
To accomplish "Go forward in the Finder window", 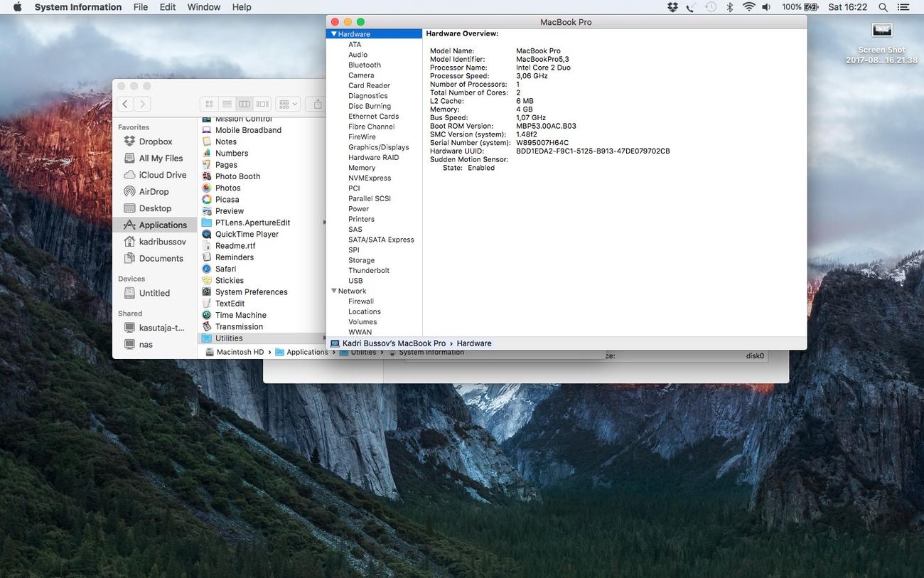I will pos(142,104).
